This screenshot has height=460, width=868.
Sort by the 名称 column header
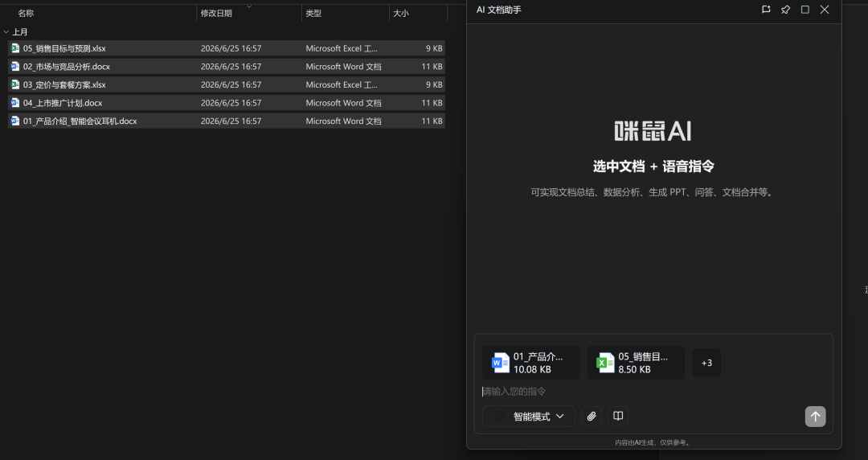26,14
